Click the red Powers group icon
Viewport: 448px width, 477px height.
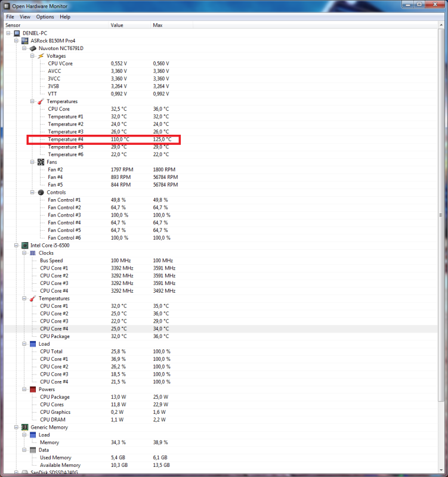33,390
